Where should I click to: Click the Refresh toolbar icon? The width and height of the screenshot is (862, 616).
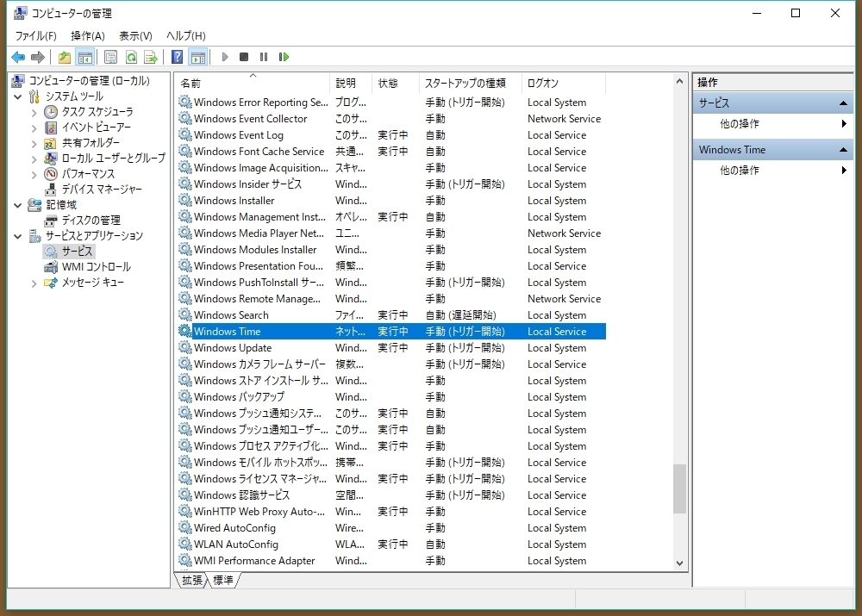click(x=131, y=58)
